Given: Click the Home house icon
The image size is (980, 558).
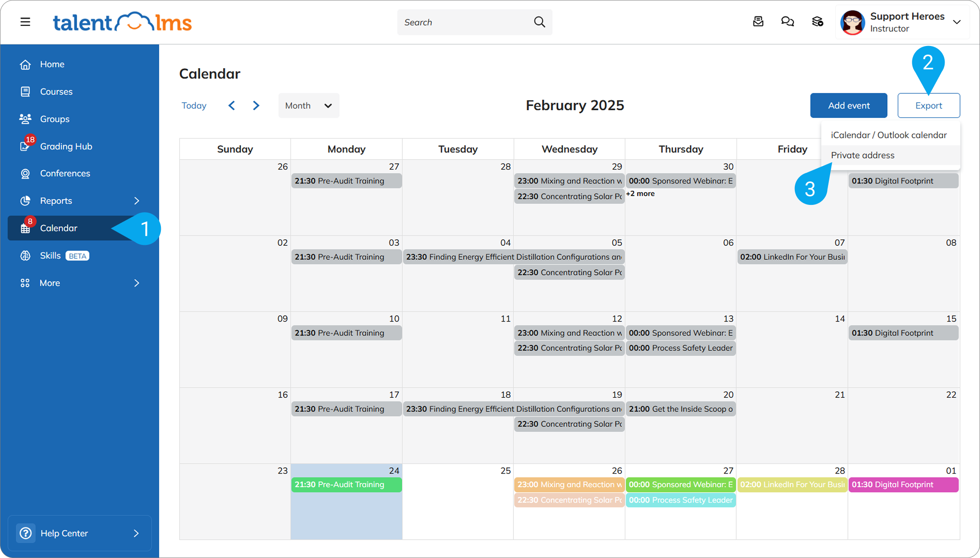Looking at the screenshot, I should pos(25,64).
